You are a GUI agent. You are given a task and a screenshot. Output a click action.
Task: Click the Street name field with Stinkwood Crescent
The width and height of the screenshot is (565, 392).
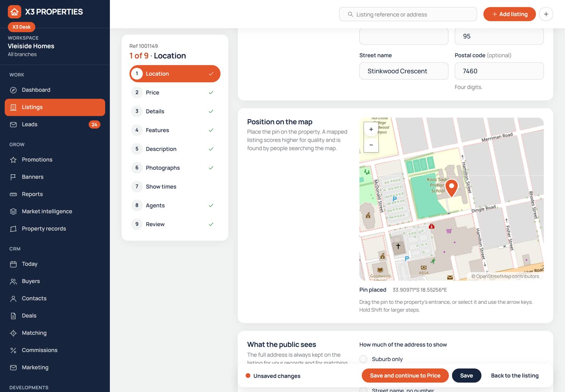pos(404,71)
